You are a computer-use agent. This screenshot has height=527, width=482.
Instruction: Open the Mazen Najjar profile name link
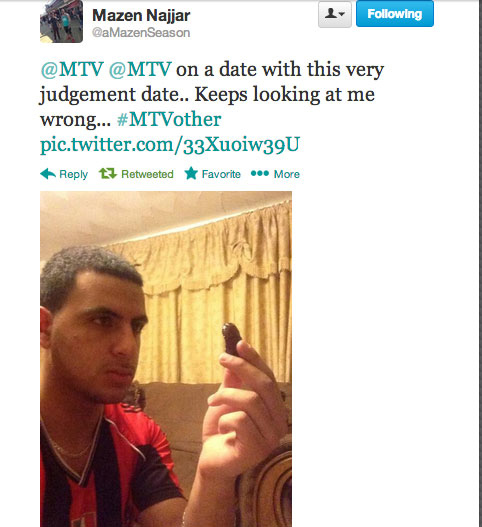point(141,15)
